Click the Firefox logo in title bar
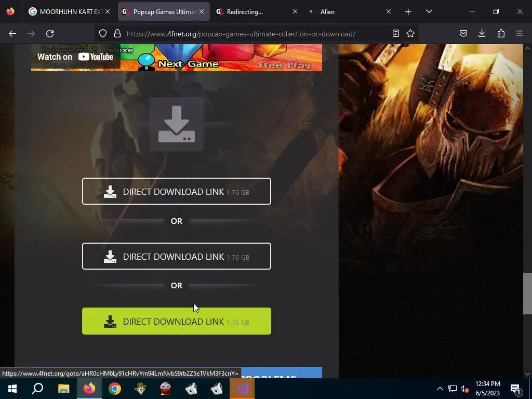This screenshot has width=532, height=399. (10, 11)
